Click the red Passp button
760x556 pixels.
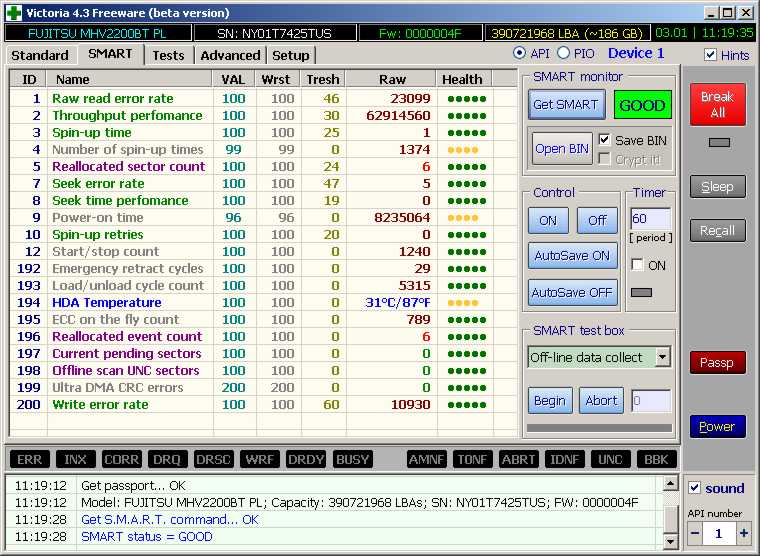[x=718, y=363]
